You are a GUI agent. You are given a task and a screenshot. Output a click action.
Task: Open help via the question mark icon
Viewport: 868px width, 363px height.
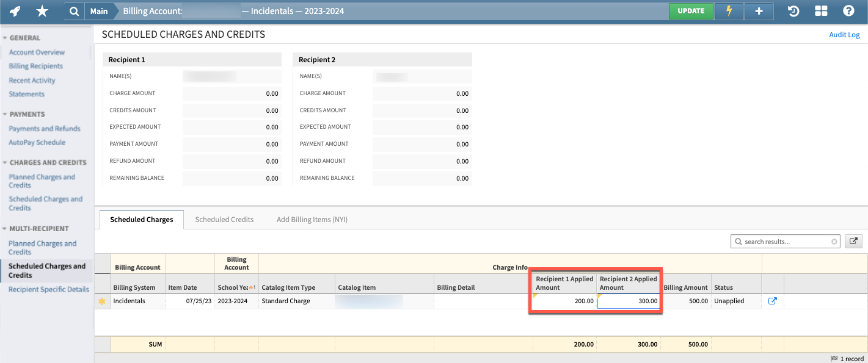tap(849, 10)
